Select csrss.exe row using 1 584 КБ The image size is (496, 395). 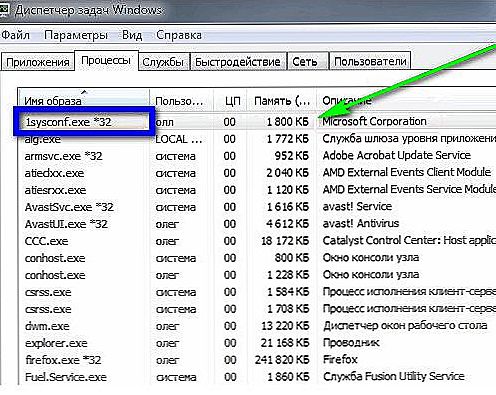[x=48, y=292]
